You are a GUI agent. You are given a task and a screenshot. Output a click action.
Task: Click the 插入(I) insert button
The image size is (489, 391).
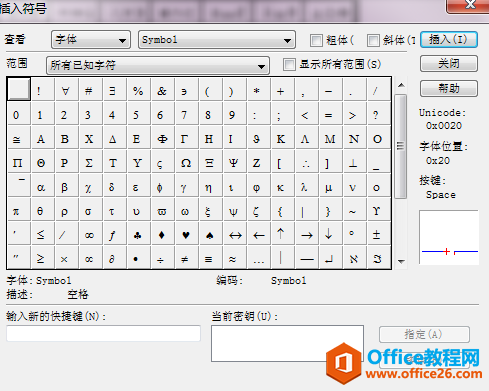449,40
